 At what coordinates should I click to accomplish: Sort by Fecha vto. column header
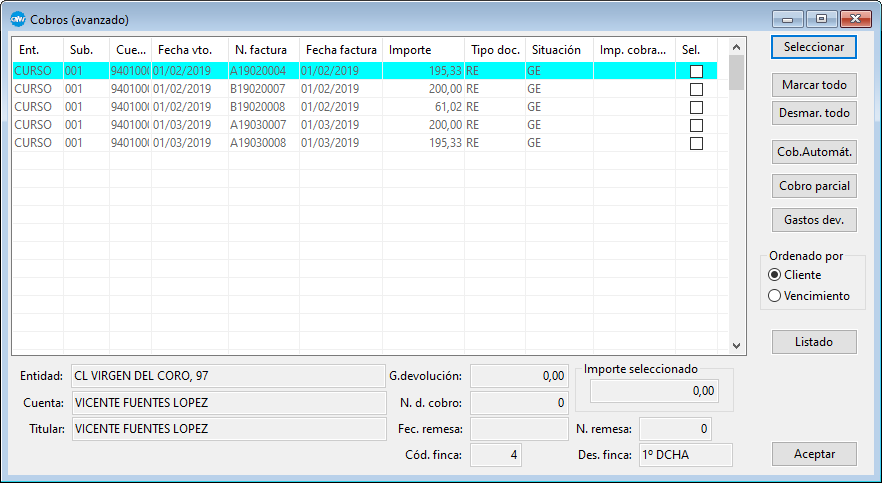click(185, 50)
